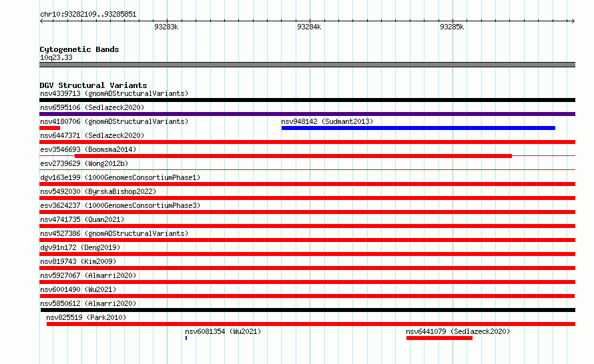
Task: Open nsv4527386 gnomADStructuralVariants label
Action: click(114, 233)
